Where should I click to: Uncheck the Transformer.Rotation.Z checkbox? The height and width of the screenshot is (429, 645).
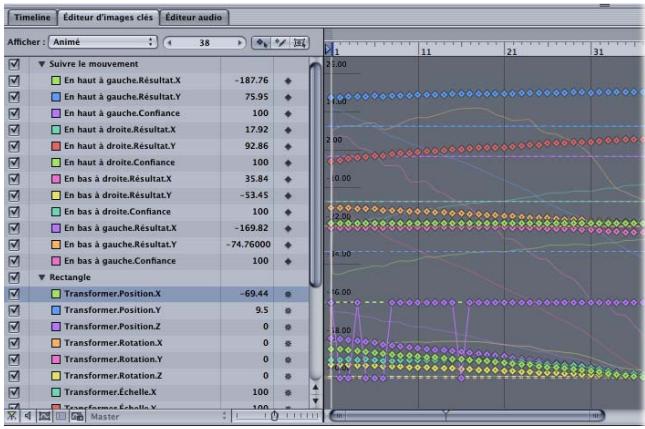[14, 376]
